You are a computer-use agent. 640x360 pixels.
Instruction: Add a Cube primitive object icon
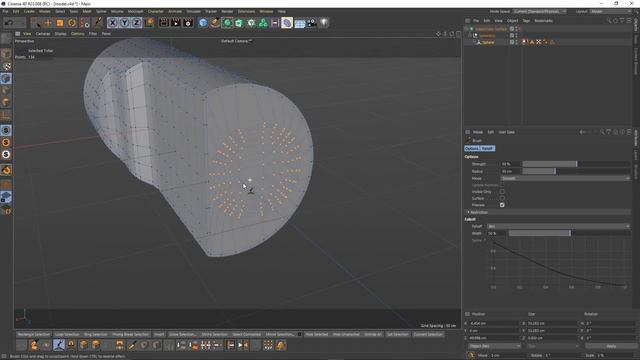pos(203,23)
